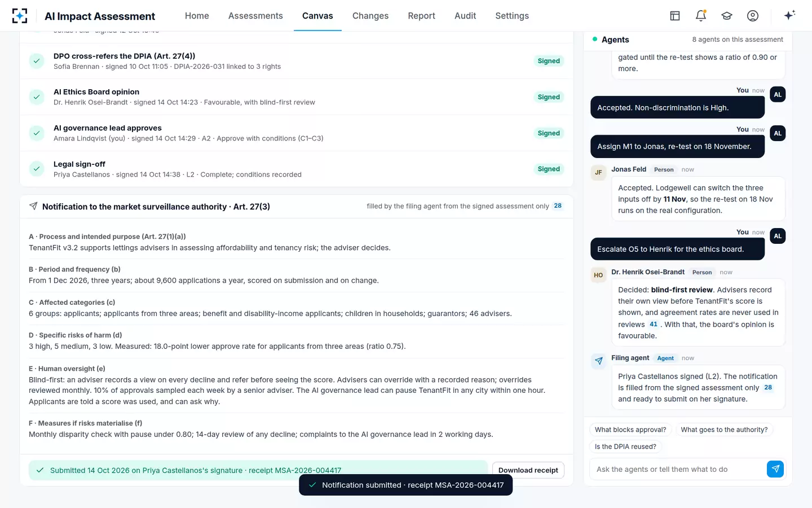Click '8 agents on this assessment' text

pos(738,40)
